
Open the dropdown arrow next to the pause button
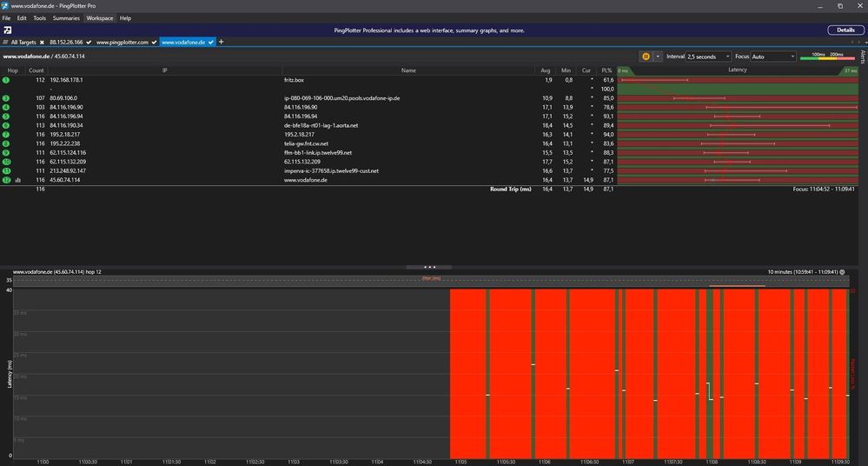click(657, 57)
